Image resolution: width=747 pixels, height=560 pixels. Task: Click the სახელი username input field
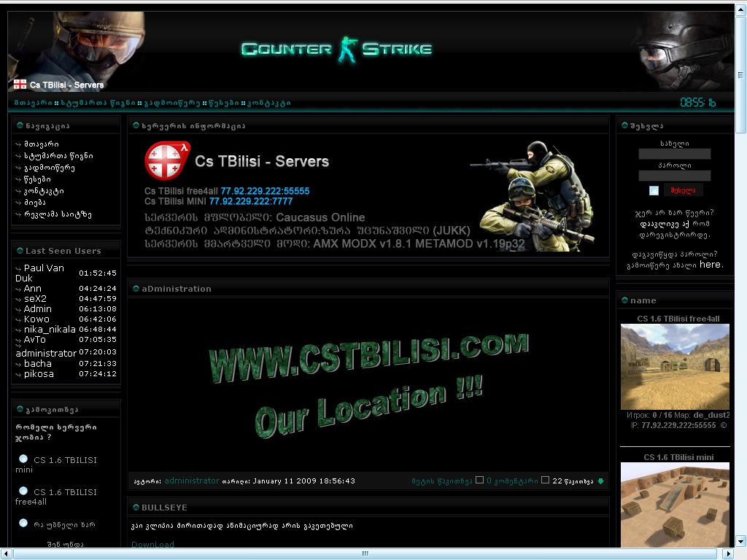[674, 154]
